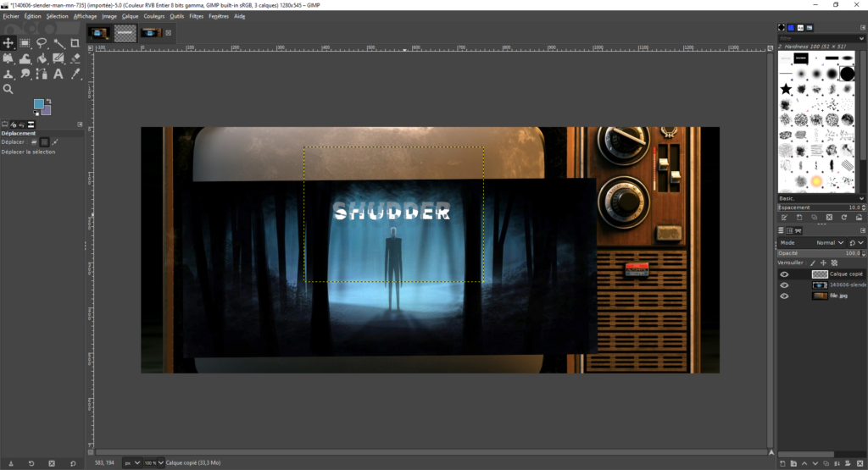Toggle lock position and size

click(823, 263)
